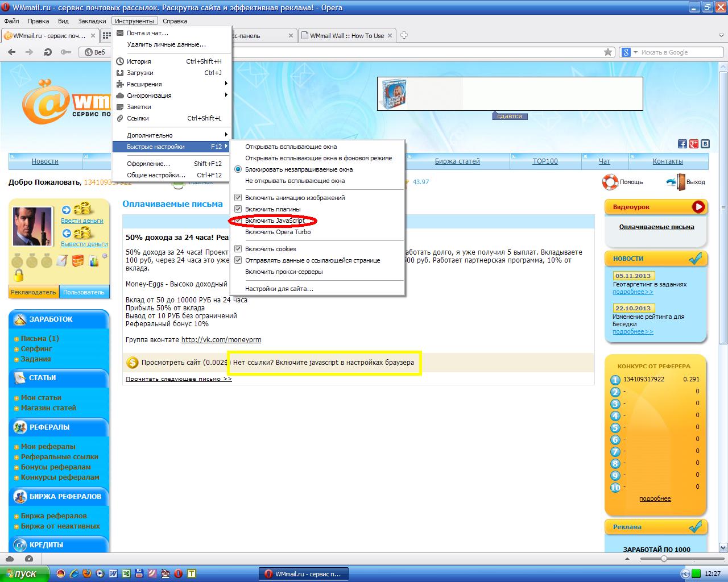The image size is (728, 582).
Task: Select Открывать всплывающие окна option
Action: 318,147
